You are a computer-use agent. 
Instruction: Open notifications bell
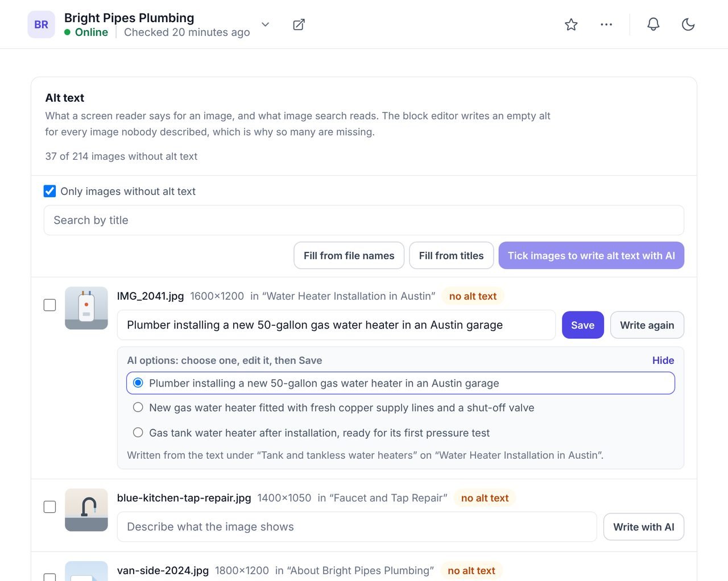click(x=653, y=24)
